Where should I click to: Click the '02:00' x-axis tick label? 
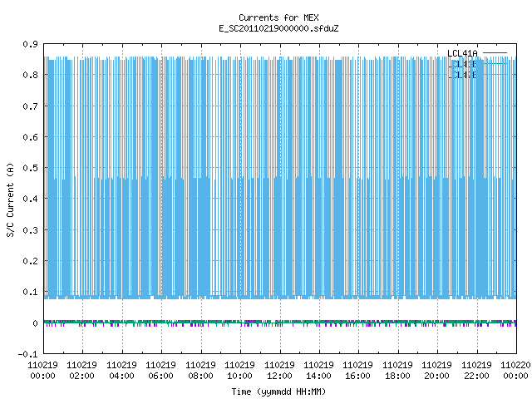(81, 376)
